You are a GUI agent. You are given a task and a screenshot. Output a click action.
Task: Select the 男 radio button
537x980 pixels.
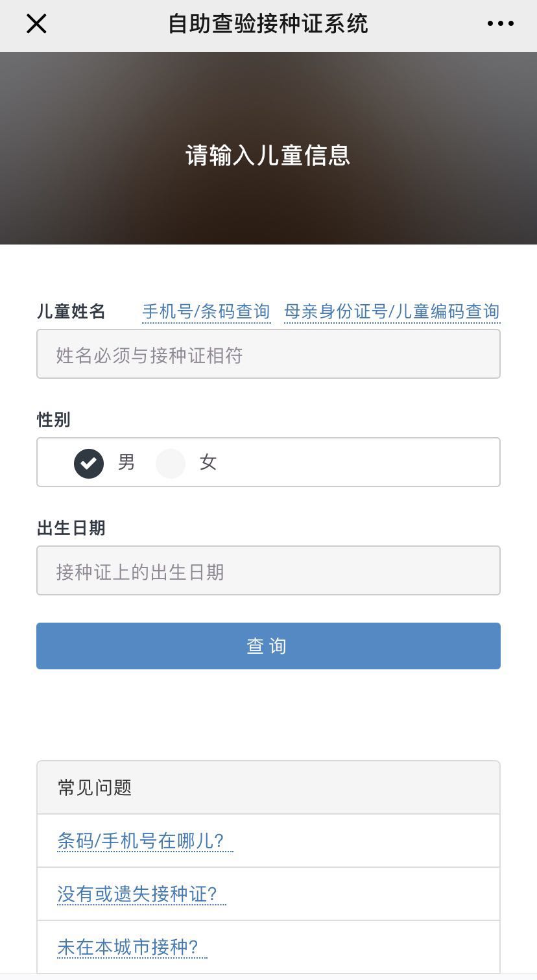click(x=89, y=463)
